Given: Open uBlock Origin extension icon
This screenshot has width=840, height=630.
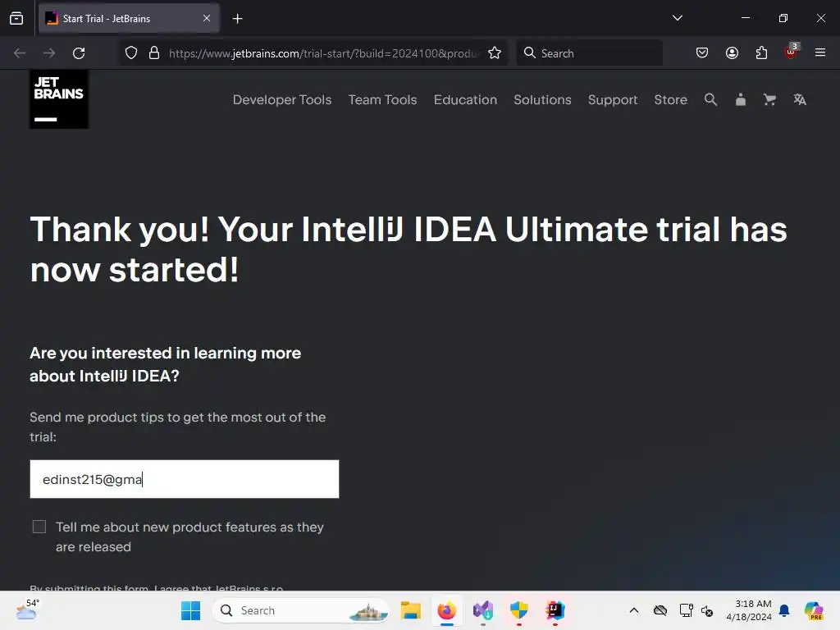Looking at the screenshot, I should (792, 52).
